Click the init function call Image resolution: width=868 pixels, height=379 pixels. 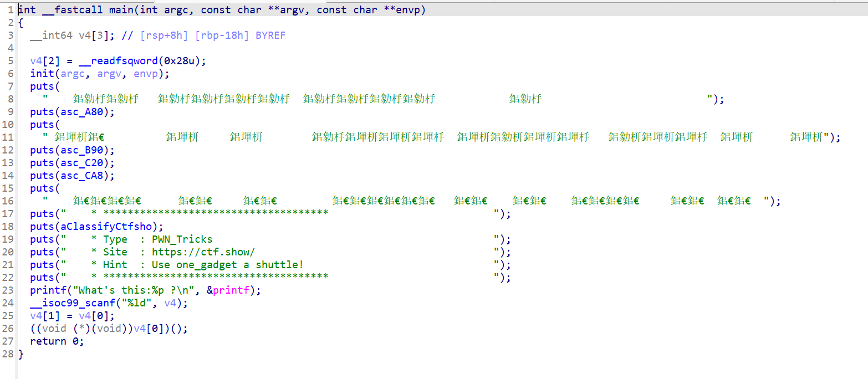point(42,74)
